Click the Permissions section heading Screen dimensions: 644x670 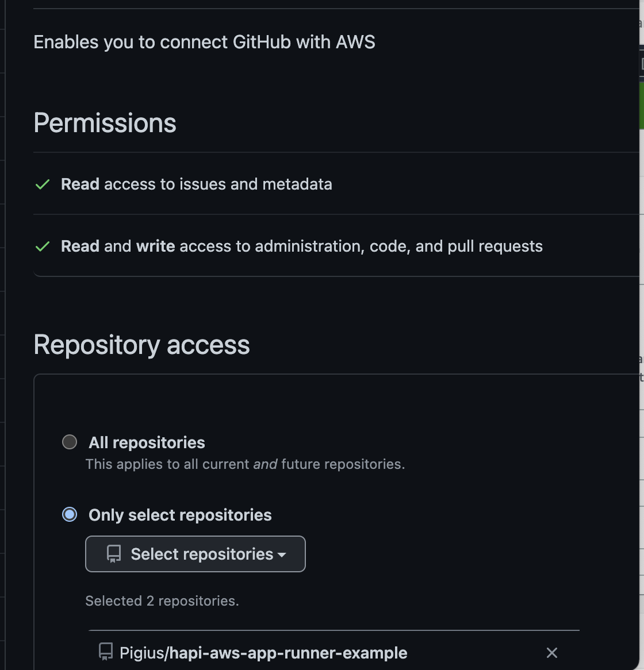(x=105, y=123)
